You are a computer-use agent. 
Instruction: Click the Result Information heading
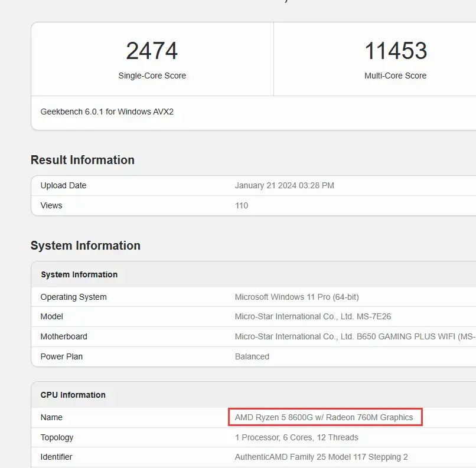coord(83,160)
